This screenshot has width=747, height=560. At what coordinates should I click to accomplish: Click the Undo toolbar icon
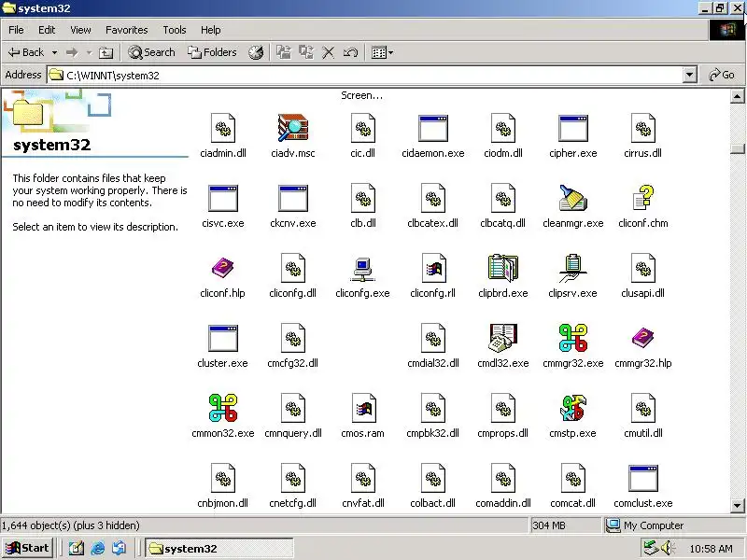tap(350, 52)
